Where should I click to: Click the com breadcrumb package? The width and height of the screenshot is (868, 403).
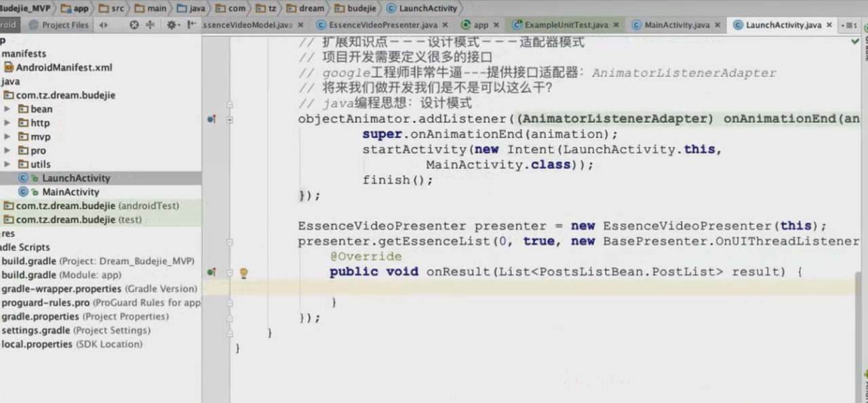click(231, 8)
